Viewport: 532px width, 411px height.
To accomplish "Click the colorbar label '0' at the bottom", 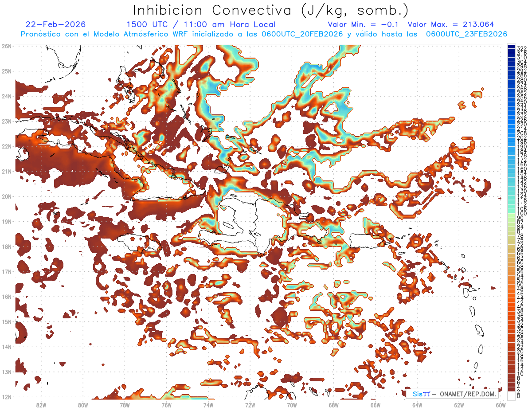I will (x=519, y=396).
